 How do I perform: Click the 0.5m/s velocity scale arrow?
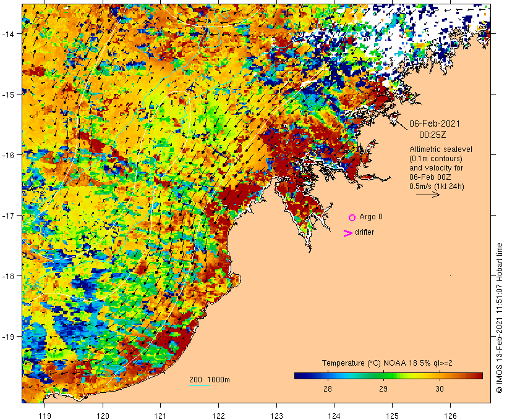[x=428, y=195]
